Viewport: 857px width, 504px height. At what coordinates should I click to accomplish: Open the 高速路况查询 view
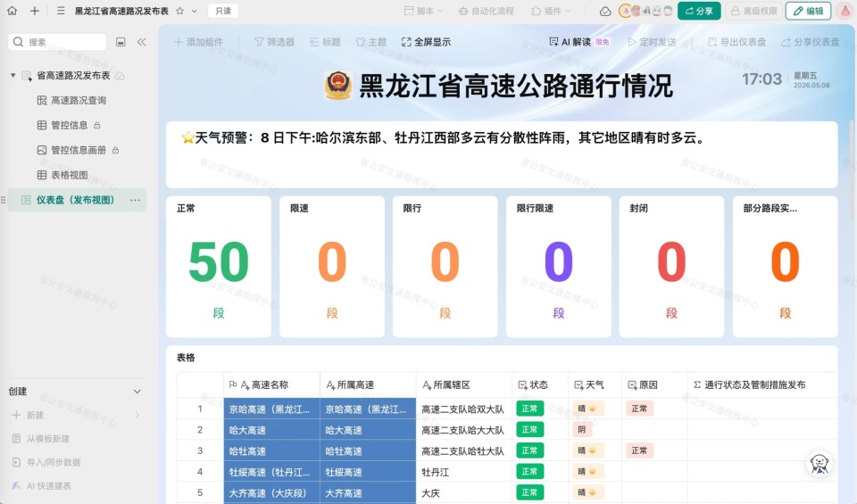(71, 101)
